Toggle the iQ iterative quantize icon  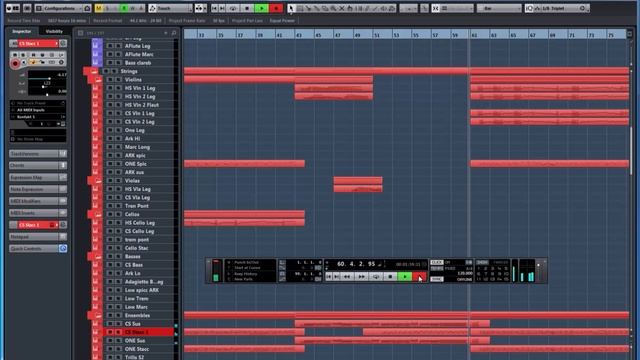529,8
